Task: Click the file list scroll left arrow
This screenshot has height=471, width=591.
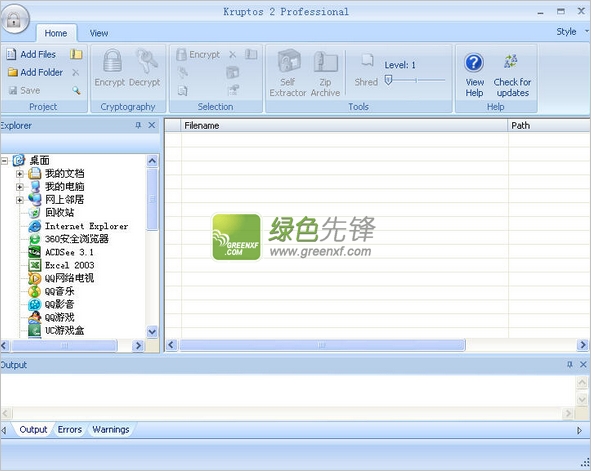Action: click(171, 345)
